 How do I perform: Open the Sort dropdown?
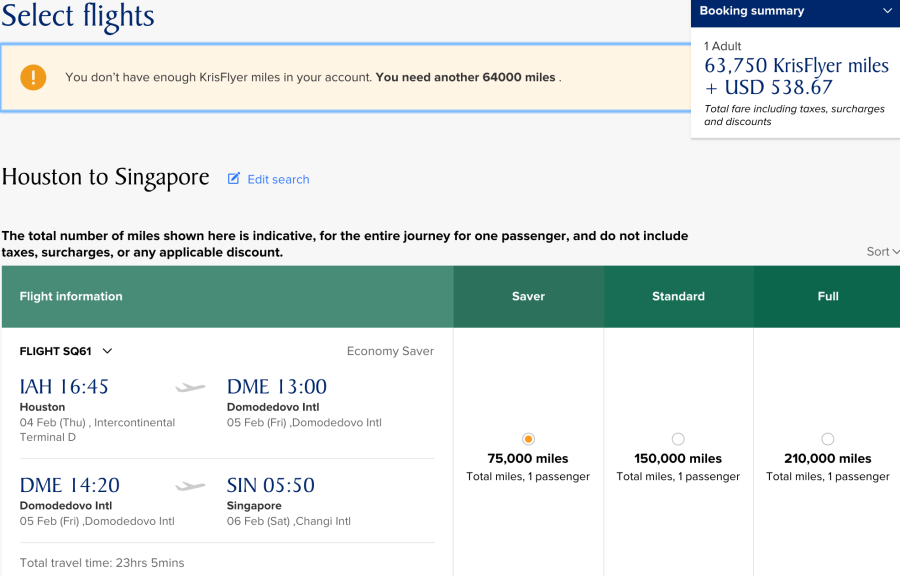(x=882, y=252)
